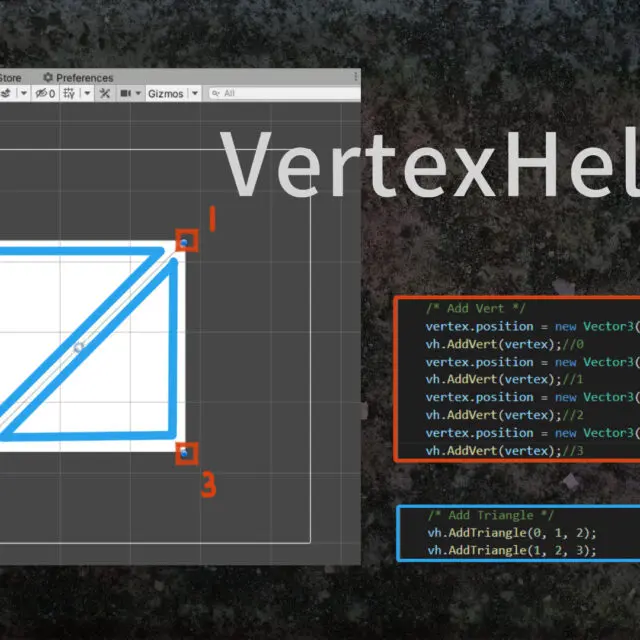Expand the effects dropdown arrow
The image size is (640, 640).
22,93
